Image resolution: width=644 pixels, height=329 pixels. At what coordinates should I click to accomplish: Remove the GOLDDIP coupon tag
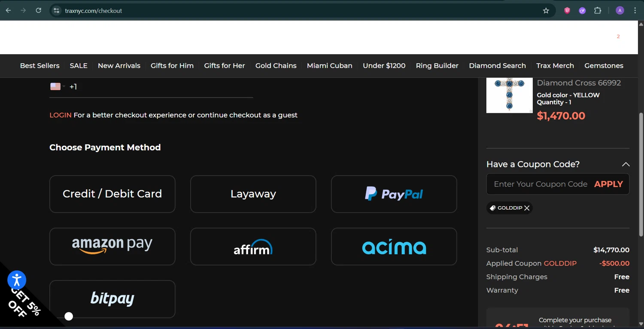527,208
